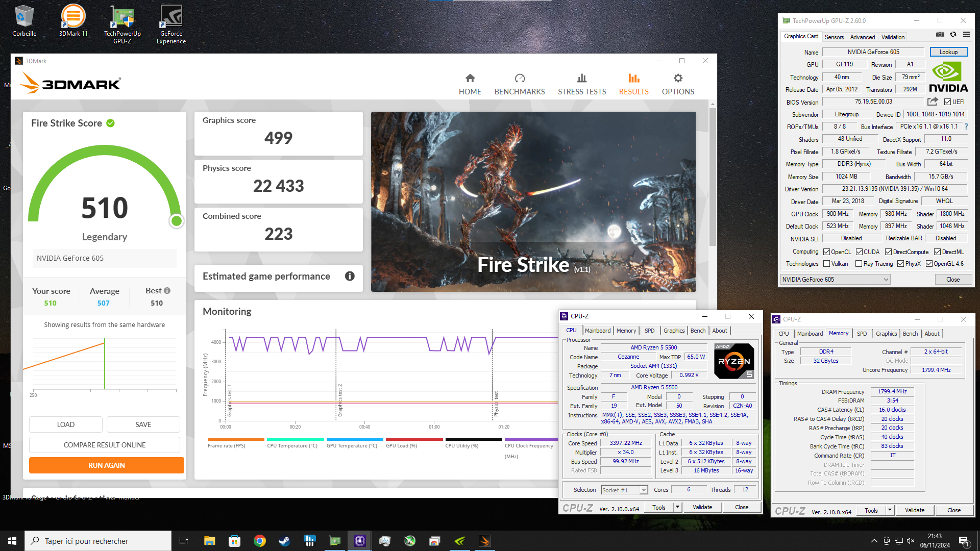Open File Explorer from the taskbar

209,541
